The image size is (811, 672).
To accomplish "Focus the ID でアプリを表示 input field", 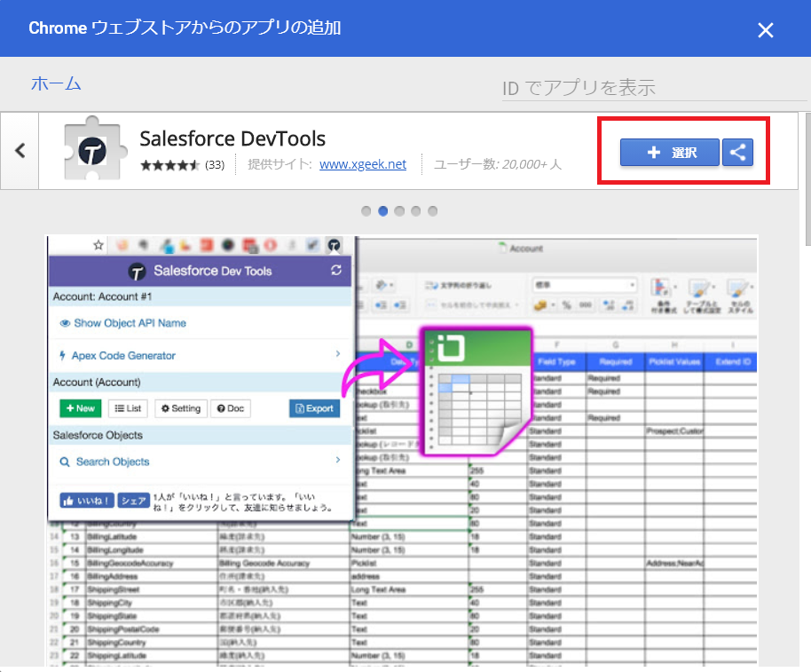I will [x=654, y=88].
